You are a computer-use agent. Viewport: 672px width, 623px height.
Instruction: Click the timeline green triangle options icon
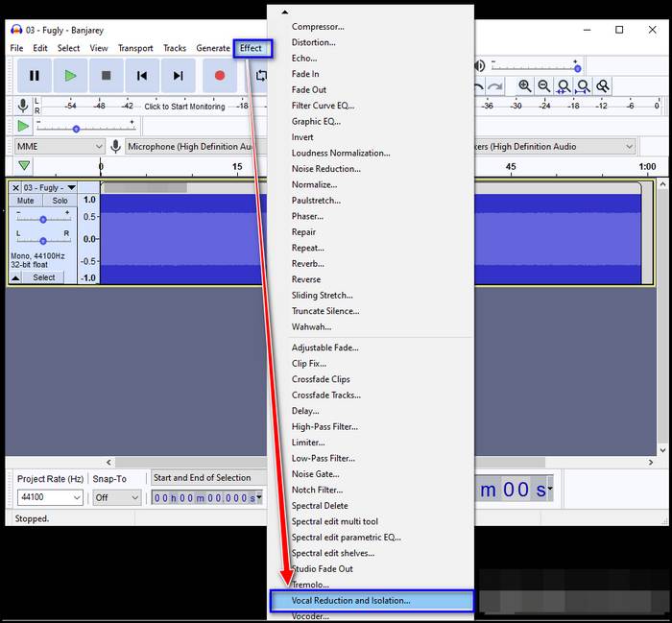coord(24,166)
